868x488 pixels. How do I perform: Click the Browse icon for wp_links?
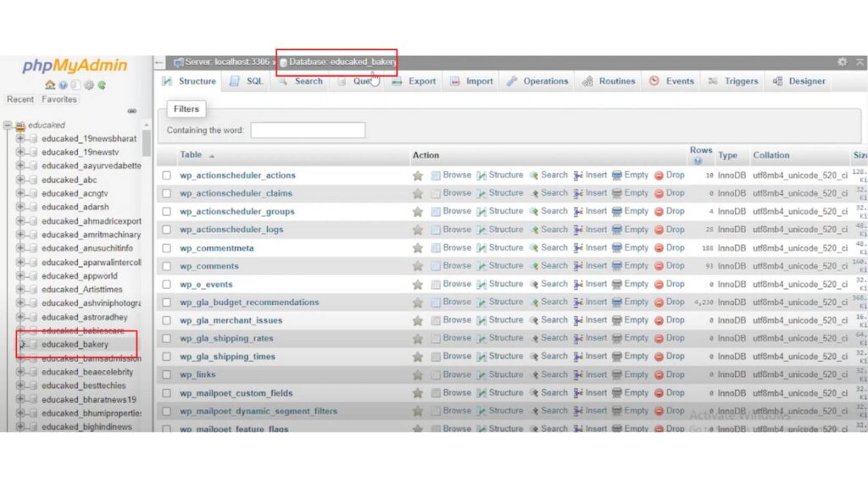pyautogui.click(x=436, y=375)
